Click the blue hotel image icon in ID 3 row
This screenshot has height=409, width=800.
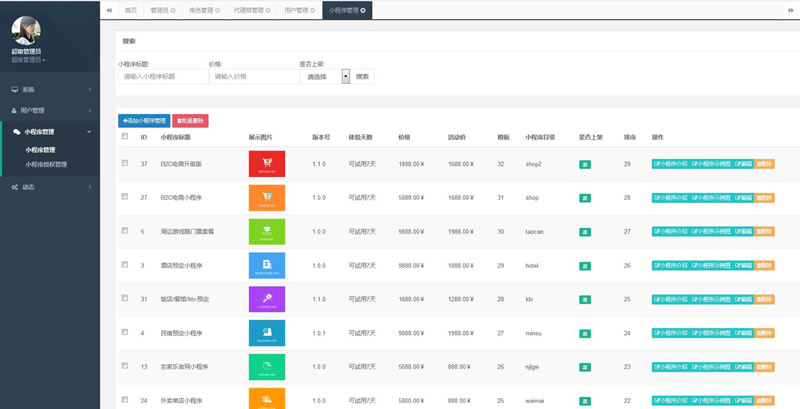point(267,265)
